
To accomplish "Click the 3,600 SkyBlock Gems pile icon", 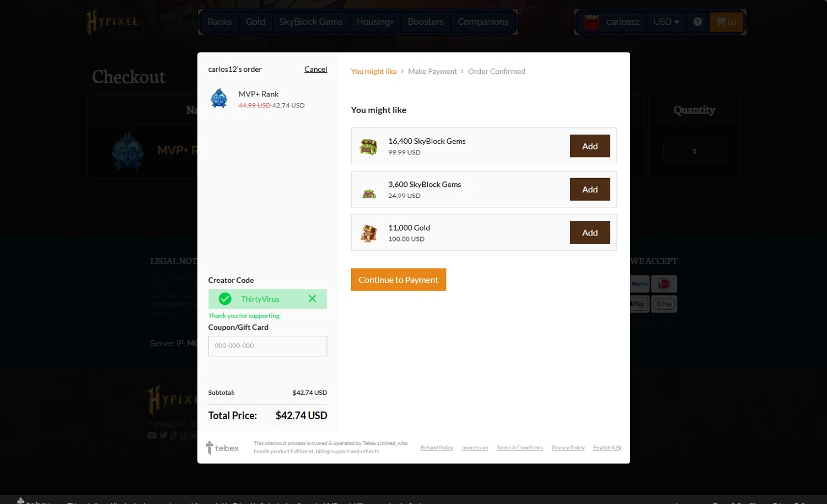I will coord(369,194).
